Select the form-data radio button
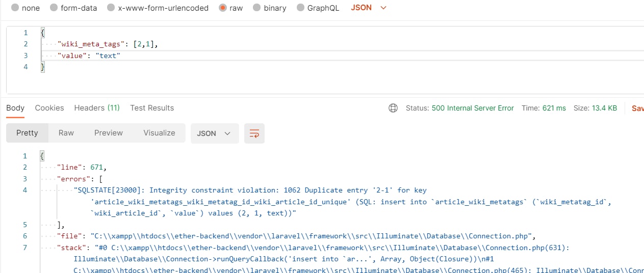644x273 pixels. point(54,8)
